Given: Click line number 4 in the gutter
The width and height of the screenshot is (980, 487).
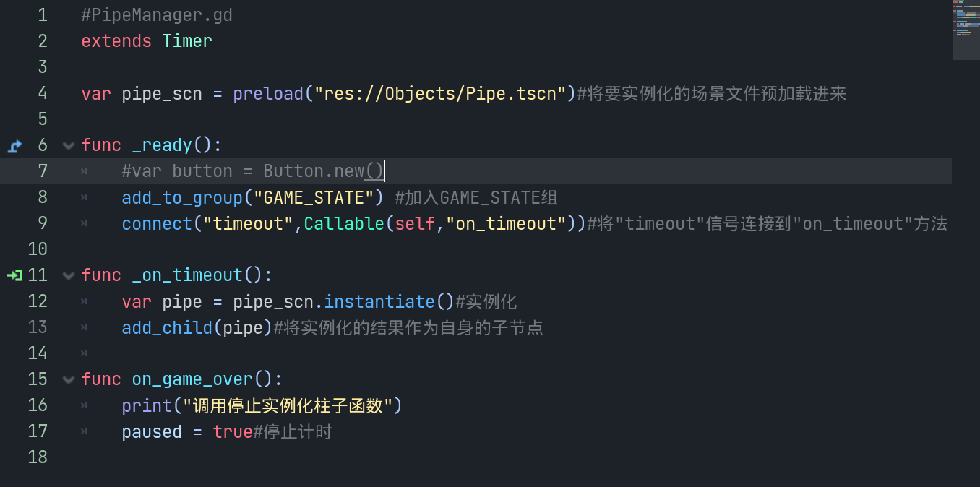Looking at the screenshot, I should click(x=42, y=93).
